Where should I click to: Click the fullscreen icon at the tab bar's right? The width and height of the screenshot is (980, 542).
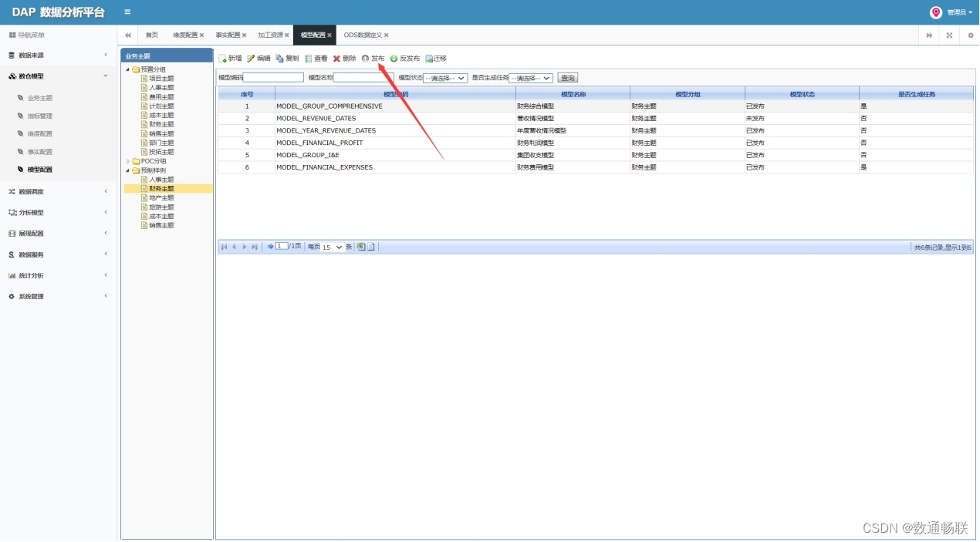(x=950, y=35)
